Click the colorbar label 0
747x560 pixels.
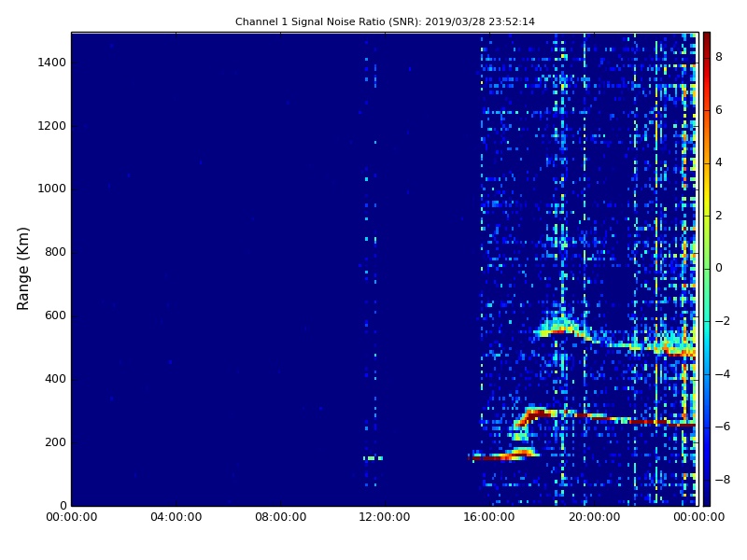pos(719,268)
